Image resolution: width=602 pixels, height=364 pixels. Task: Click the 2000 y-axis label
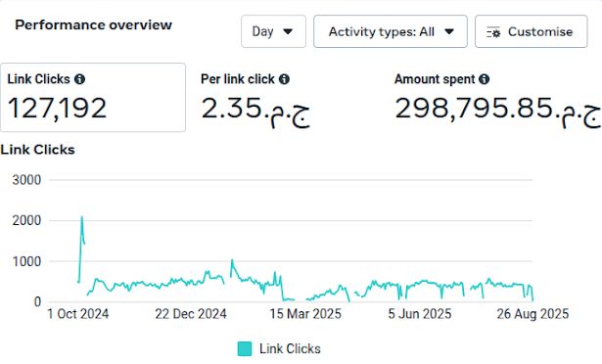pos(26,220)
